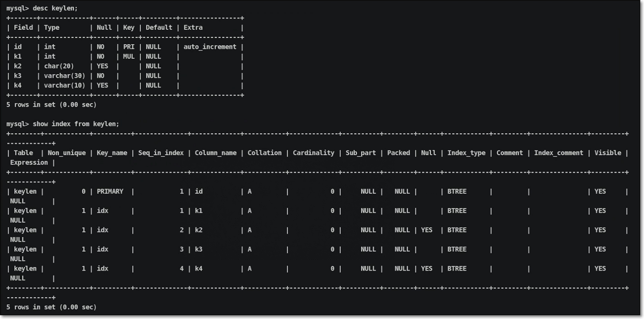Click the 'Packed' column header
The height and width of the screenshot is (319, 644).
click(398, 153)
